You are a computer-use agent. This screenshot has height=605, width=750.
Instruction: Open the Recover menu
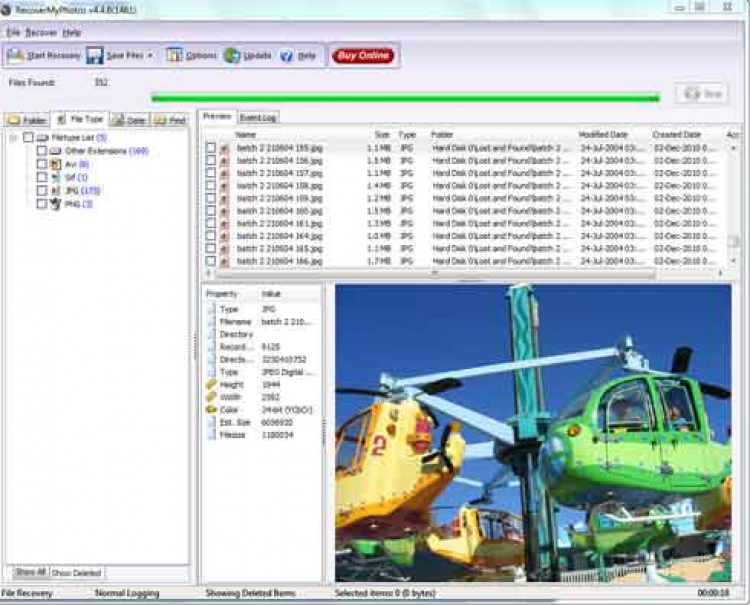click(x=41, y=32)
